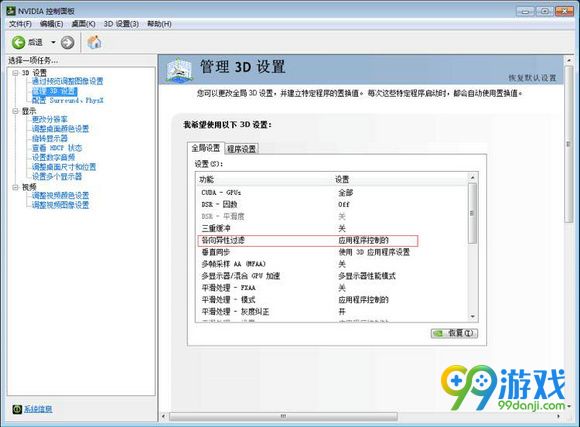Select the 垂直同步 setting row
The width and height of the screenshot is (580, 427).
click(332, 252)
